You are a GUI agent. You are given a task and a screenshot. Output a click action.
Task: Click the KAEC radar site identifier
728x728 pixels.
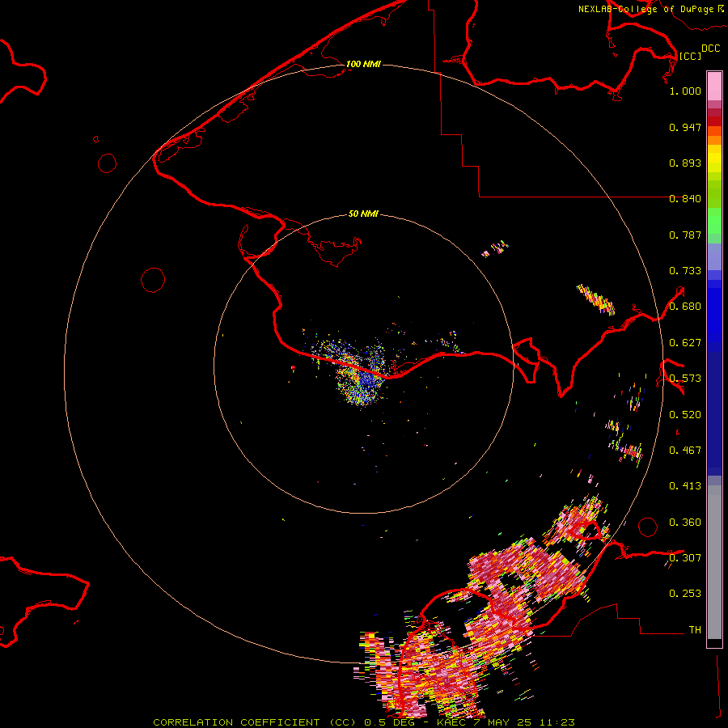point(451,722)
